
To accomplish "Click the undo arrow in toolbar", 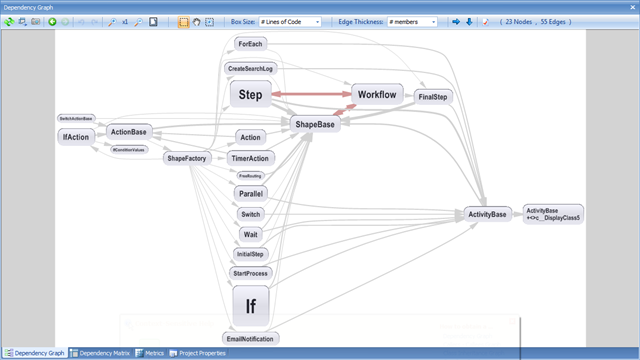I will pyautogui.click(x=81, y=22).
